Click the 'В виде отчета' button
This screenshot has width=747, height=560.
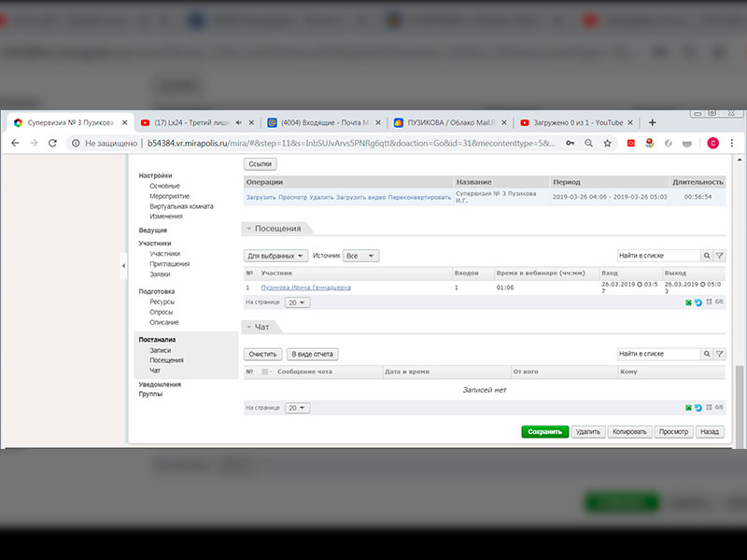[x=312, y=354]
